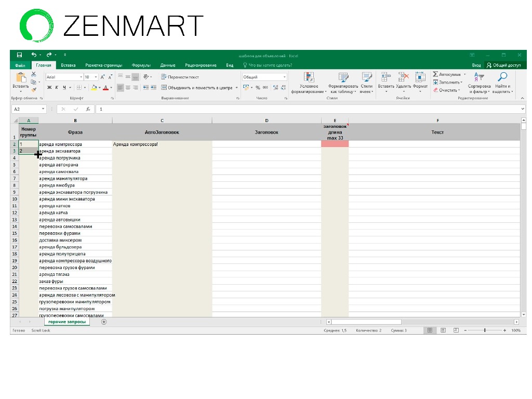Image resolution: width=532 pixels, height=399 pixels.
Task: Click Вход sign-in link
Action: point(476,65)
